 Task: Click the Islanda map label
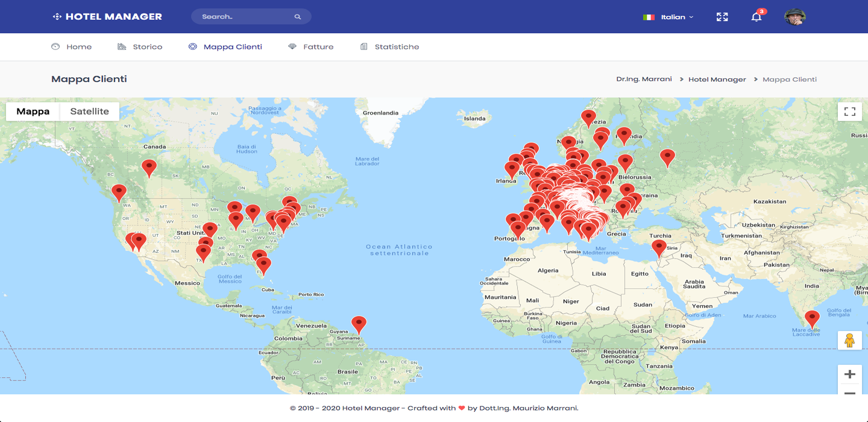(474, 119)
